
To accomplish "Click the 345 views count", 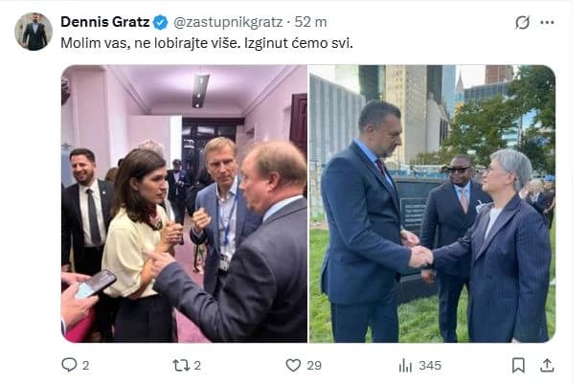I will [x=430, y=365].
